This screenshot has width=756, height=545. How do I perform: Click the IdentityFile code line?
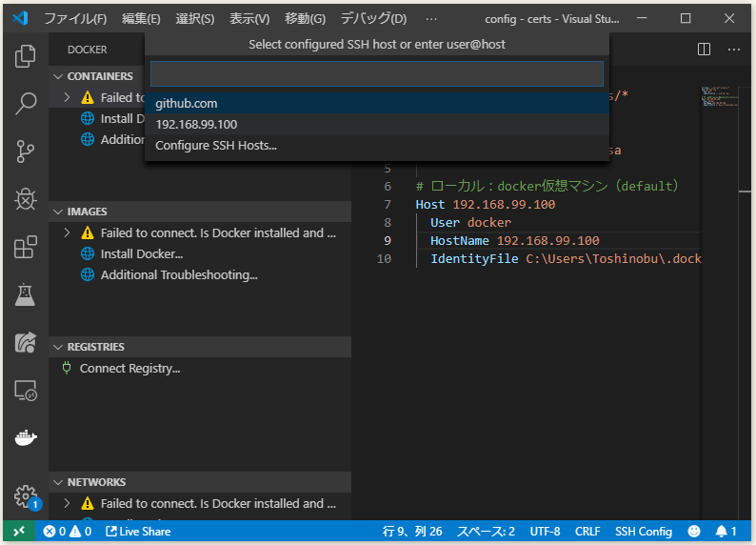[x=566, y=259]
